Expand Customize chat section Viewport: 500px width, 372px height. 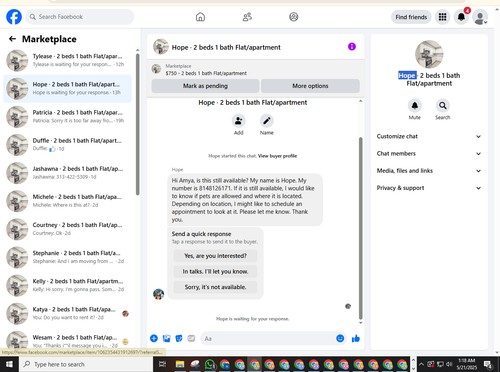[x=429, y=136]
